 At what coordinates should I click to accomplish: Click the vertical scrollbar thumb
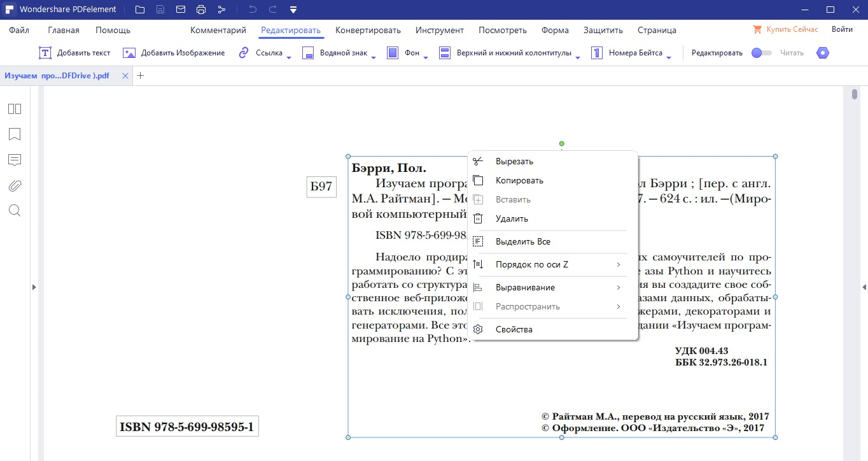(855, 95)
